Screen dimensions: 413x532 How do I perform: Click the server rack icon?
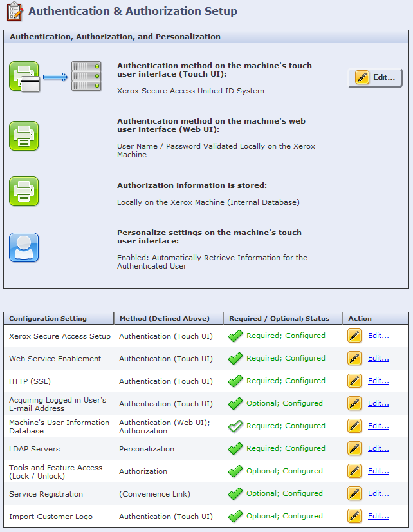point(86,76)
